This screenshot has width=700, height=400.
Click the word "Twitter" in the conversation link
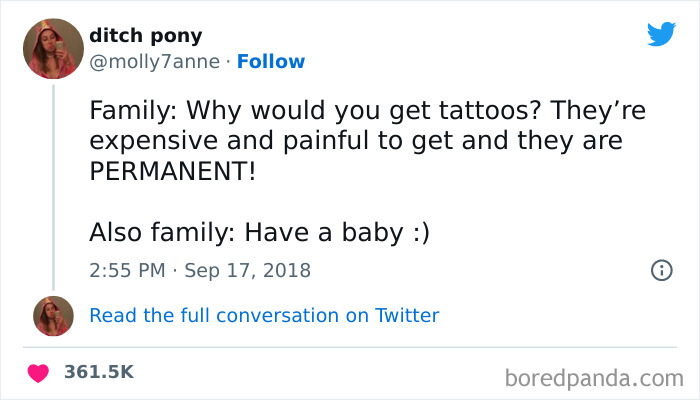click(x=407, y=315)
